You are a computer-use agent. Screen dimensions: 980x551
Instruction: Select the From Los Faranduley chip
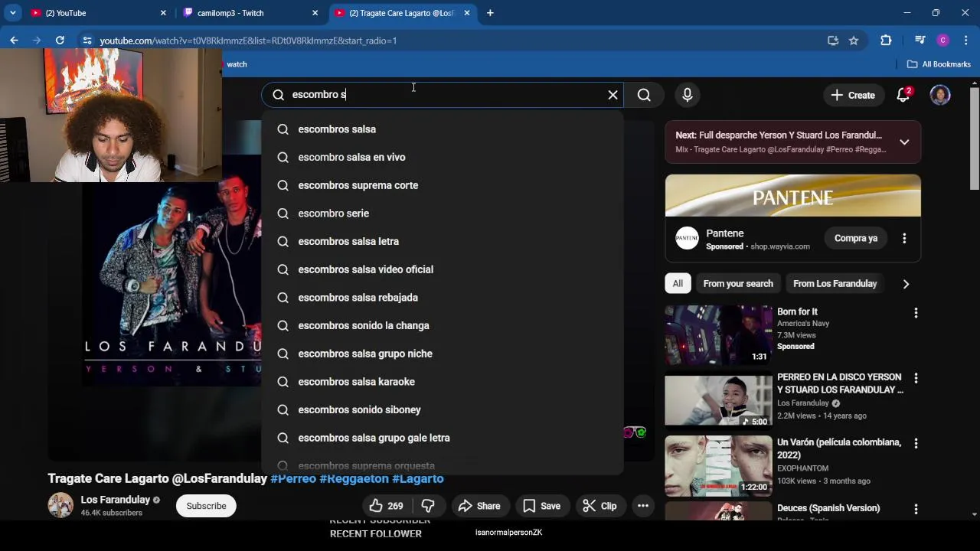tap(835, 284)
